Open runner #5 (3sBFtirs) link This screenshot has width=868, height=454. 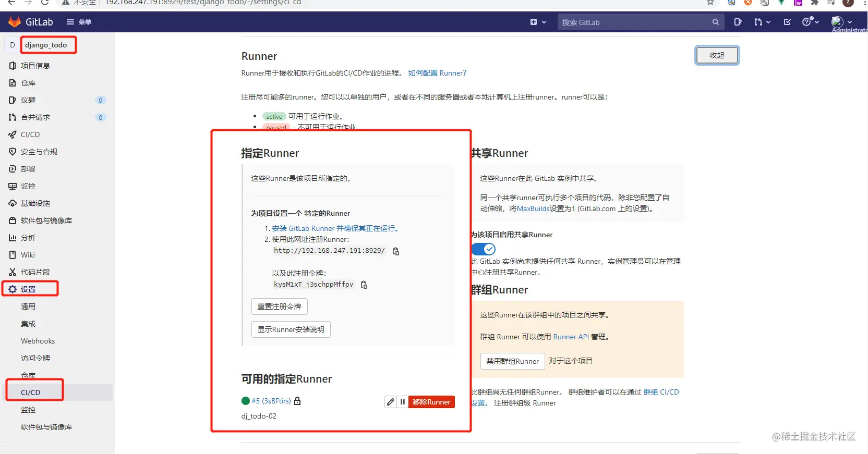[x=271, y=401]
